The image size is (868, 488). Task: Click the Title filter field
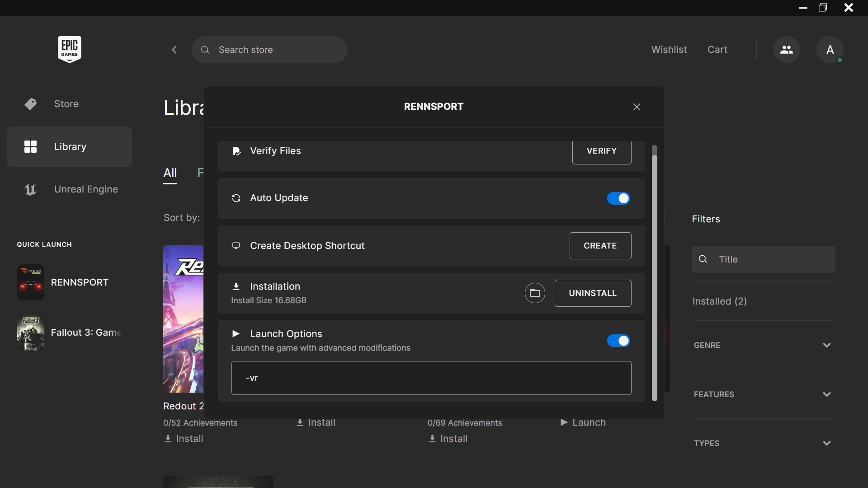(x=763, y=259)
